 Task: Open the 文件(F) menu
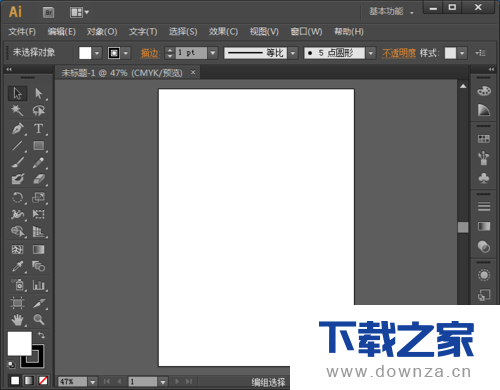click(22, 32)
